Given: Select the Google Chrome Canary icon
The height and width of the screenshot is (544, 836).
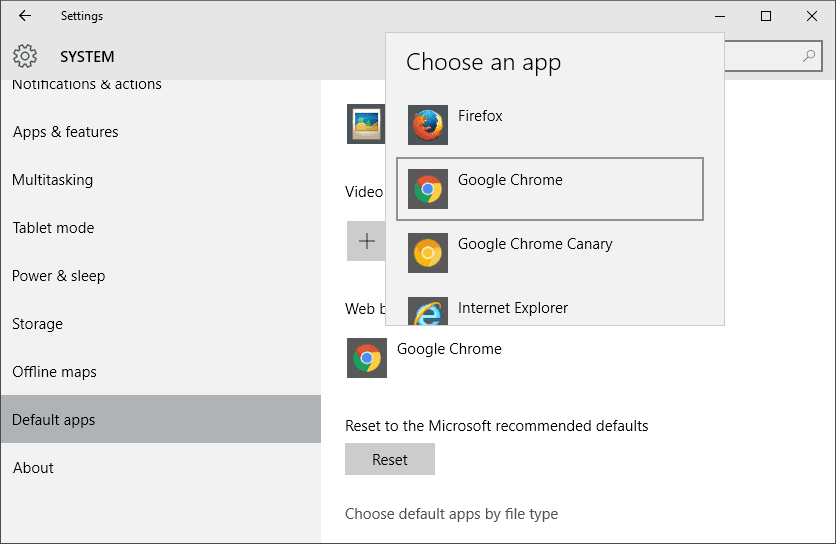Looking at the screenshot, I should tap(428, 253).
